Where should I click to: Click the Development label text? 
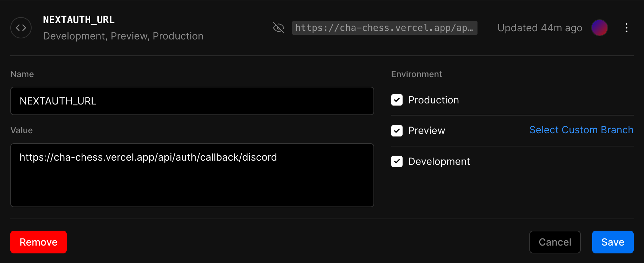(439, 161)
